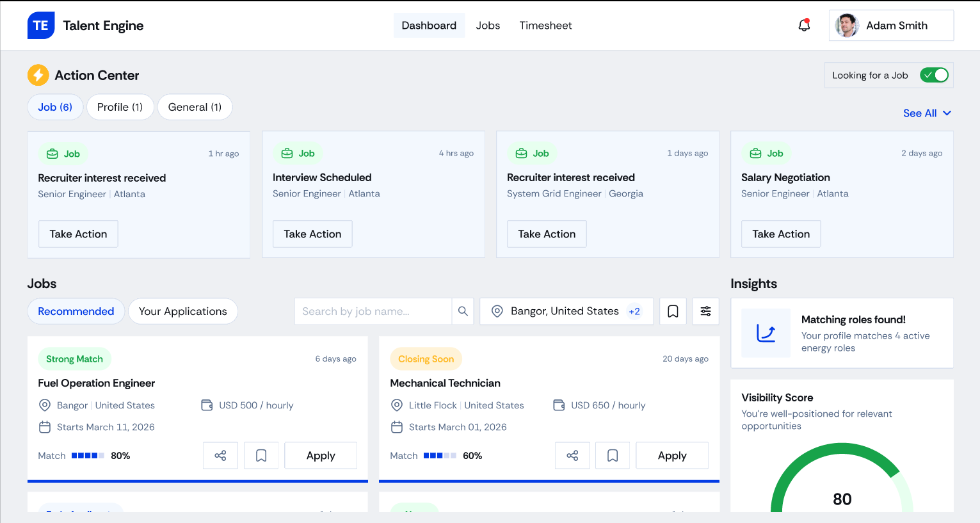Take Action on System Grid Engineer card

pos(547,234)
